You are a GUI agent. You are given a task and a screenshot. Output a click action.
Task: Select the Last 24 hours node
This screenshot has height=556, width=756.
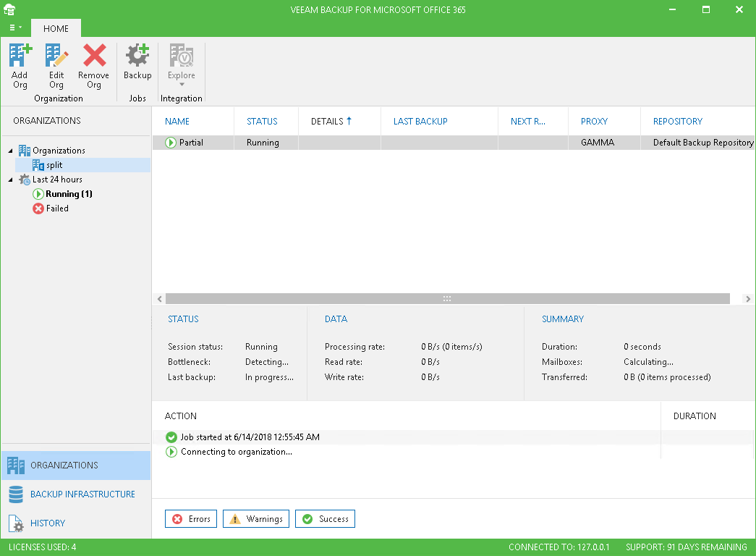pyautogui.click(x=57, y=180)
